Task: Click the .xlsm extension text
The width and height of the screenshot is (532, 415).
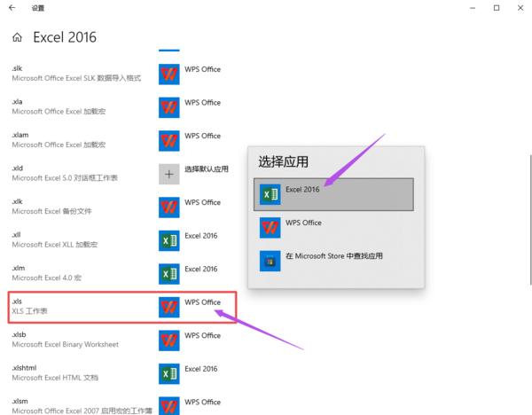Action: click(x=20, y=401)
